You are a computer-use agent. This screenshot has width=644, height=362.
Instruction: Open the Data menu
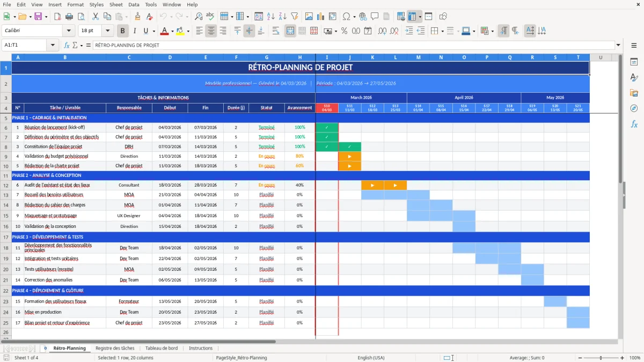(134, 4)
